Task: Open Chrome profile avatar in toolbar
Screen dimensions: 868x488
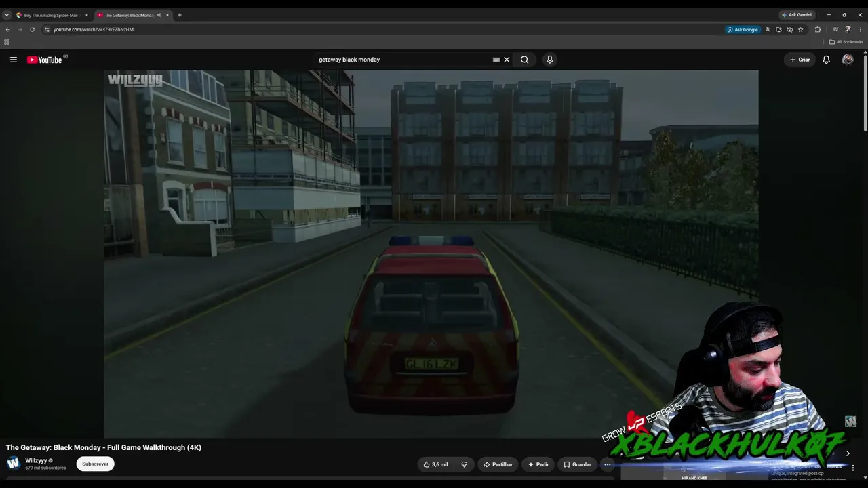Action: (x=848, y=30)
